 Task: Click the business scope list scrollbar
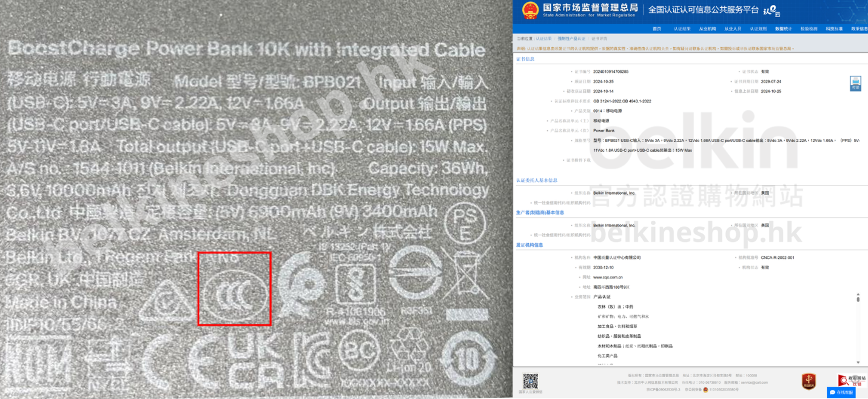coord(858,327)
